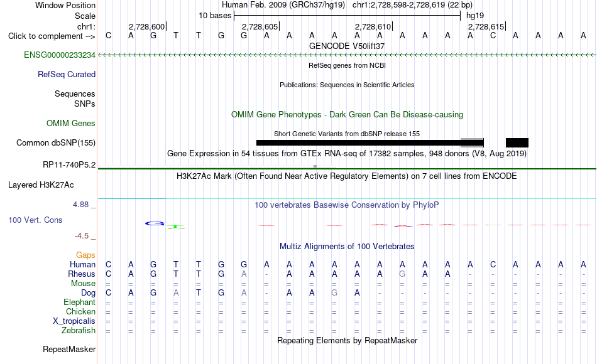
Task: Click the 'Human Feb. 2009 (GRCh37/hg19)' header text
Action: coord(283,5)
